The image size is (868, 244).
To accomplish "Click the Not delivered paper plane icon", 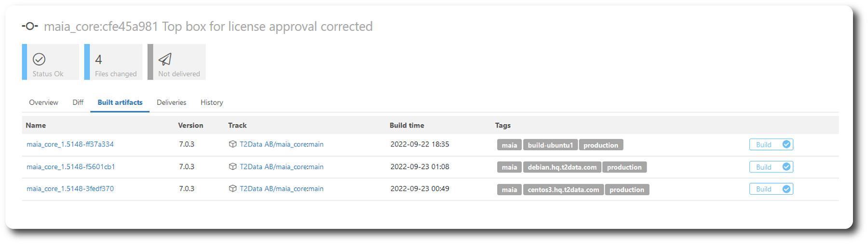I will tap(165, 59).
